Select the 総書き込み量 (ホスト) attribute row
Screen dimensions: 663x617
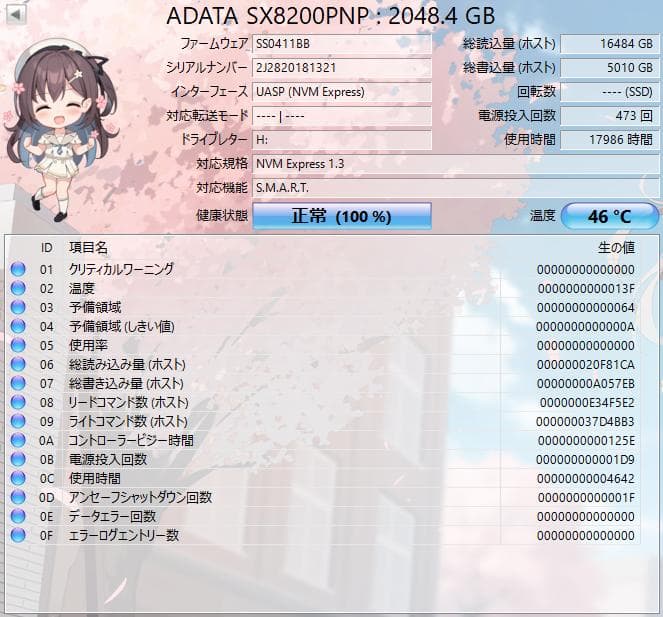pos(323,384)
